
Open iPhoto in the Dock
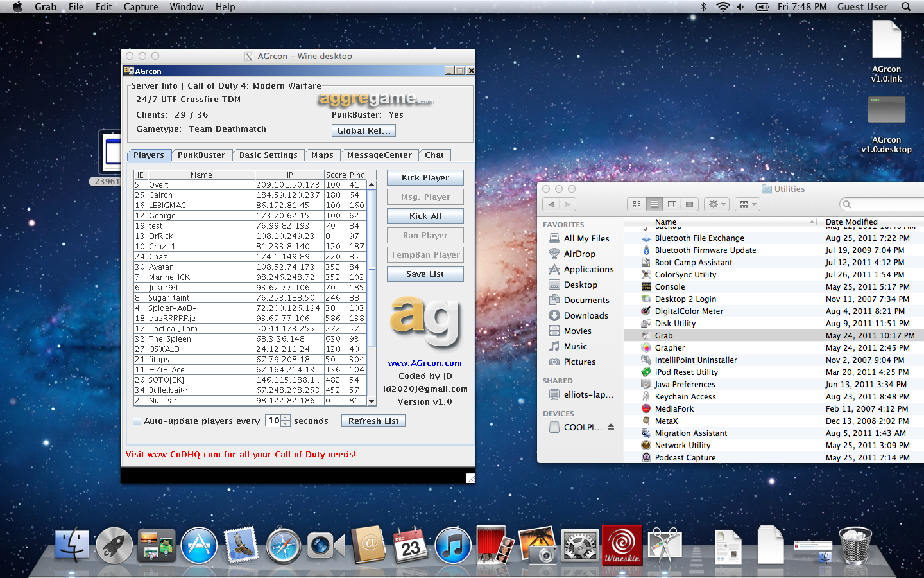538,546
